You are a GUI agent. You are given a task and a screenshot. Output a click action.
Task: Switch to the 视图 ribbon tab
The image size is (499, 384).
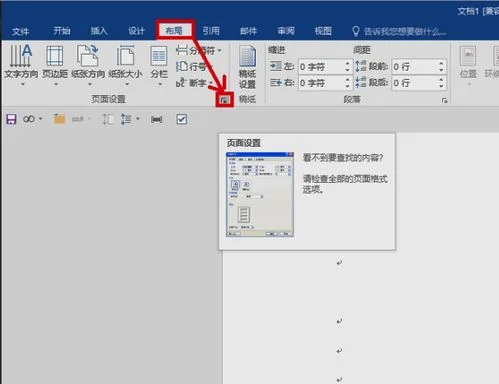coord(323,31)
